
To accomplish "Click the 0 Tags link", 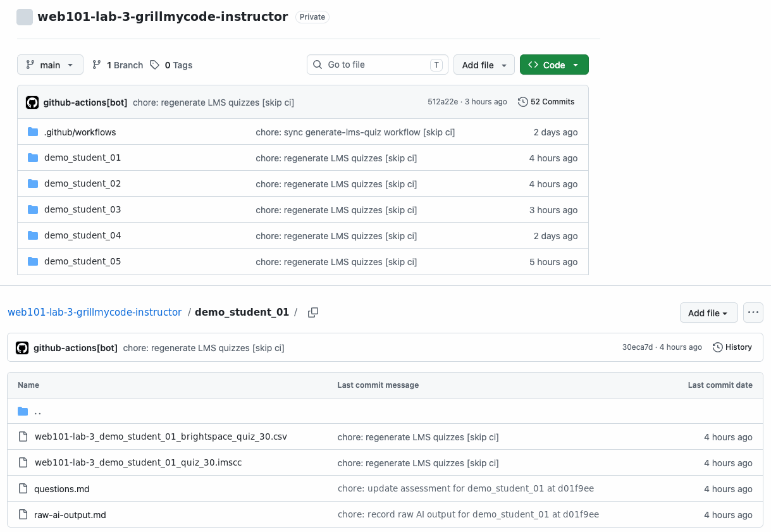I will [171, 65].
